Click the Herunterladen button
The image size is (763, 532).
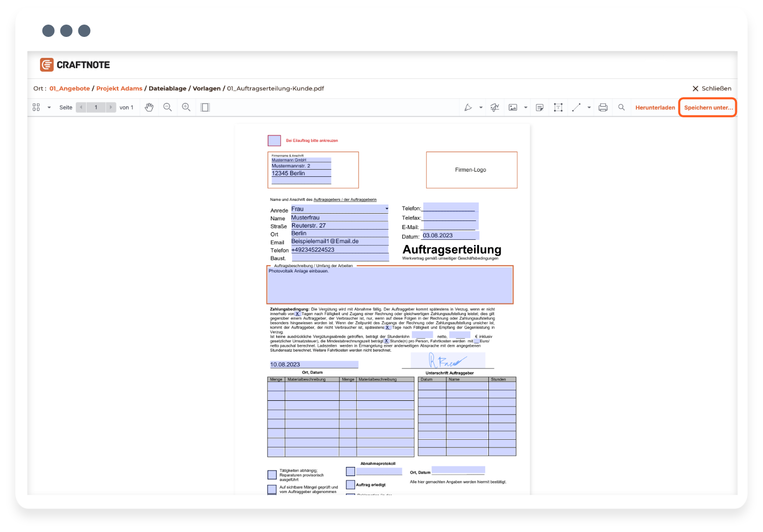tap(655, 108)
